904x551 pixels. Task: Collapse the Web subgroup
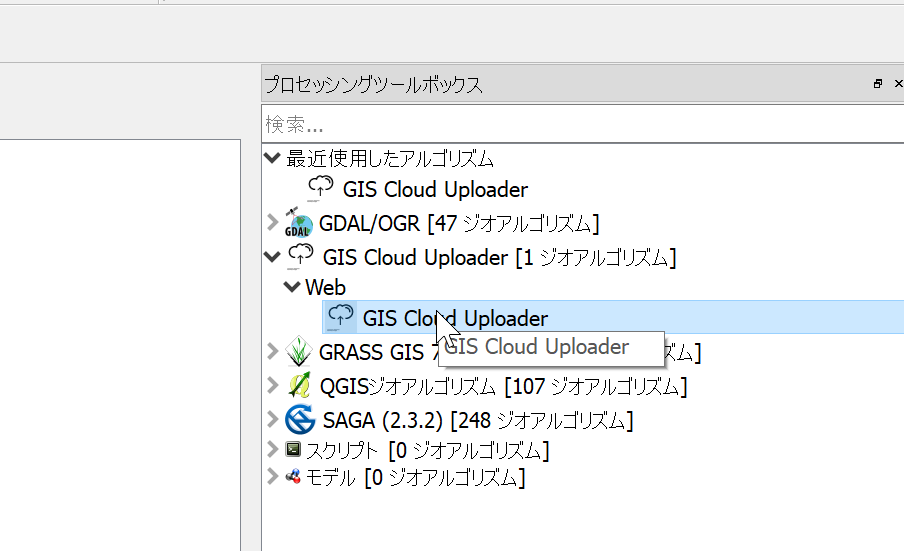[x=292, y=286]
